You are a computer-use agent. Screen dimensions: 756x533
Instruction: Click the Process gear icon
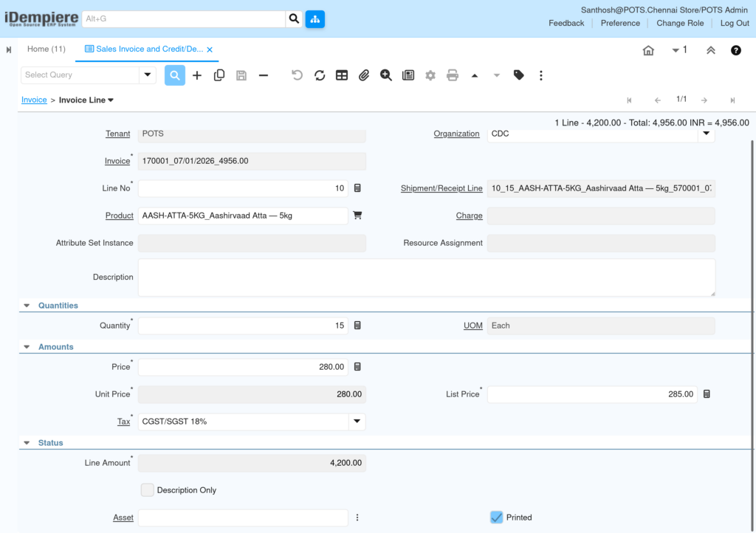430,75
